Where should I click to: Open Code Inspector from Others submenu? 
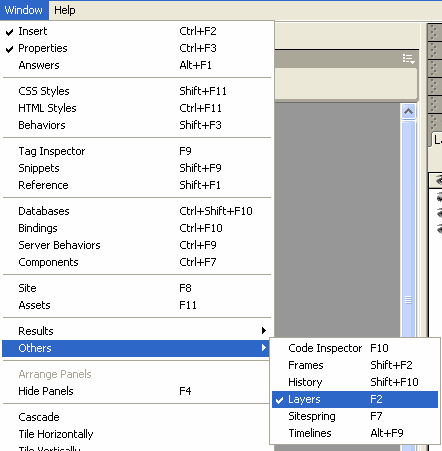355,348
